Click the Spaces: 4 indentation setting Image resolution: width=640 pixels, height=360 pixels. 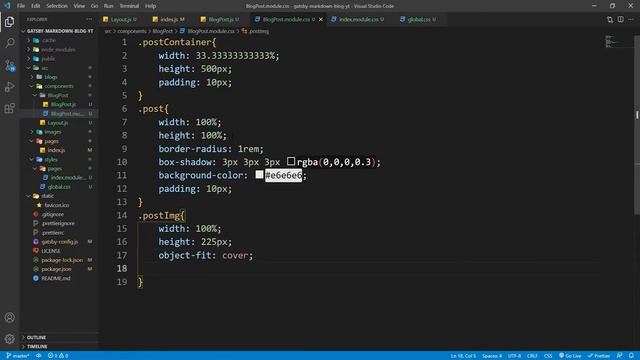coord(492,356)
